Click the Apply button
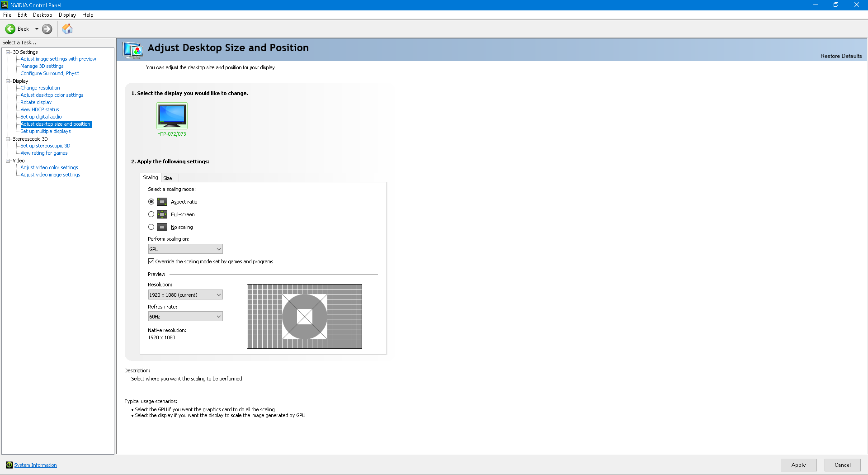868x475 pixels. point(798,465)
